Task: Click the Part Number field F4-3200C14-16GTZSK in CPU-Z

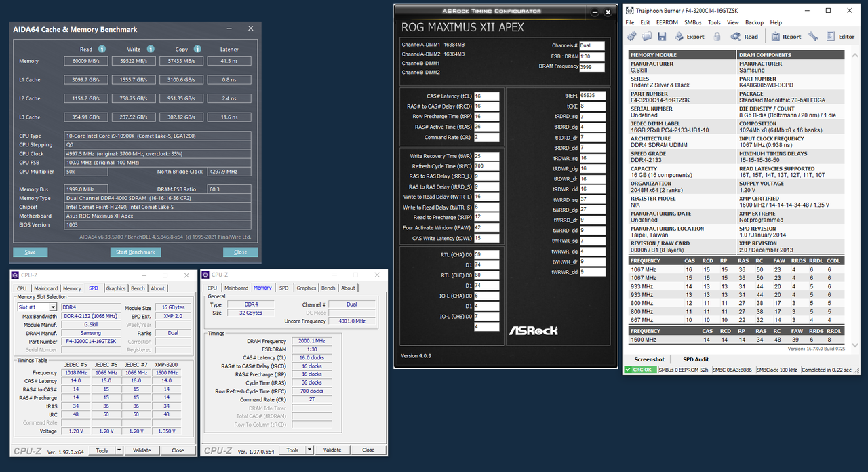Action: pos(92,342)
